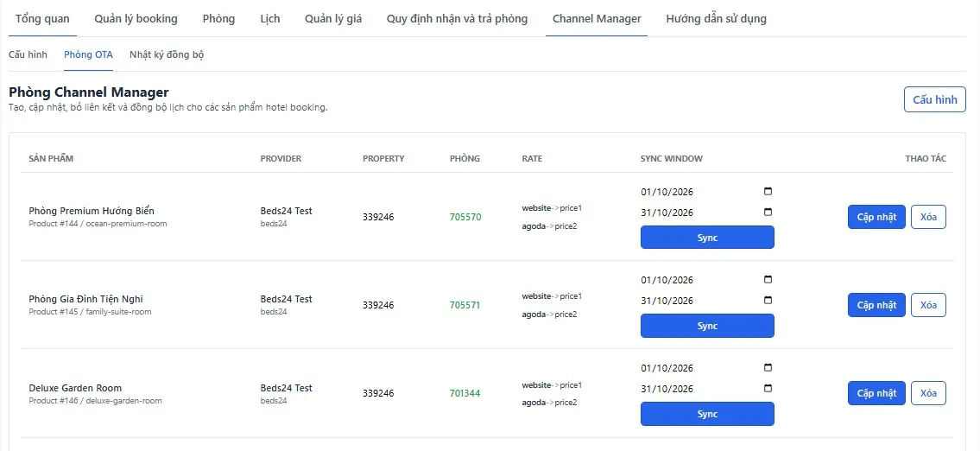Viewport: 980px width, 451px height.
Task: Open calendar picker for Deluxe Garden start date
Action: pyautogui.click(x=768, y=368)
